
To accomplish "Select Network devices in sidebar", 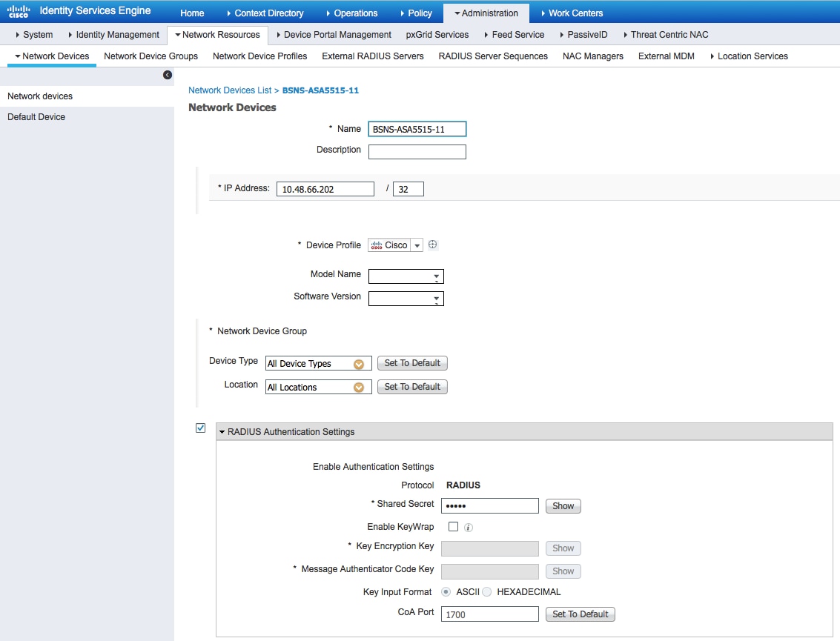I will point(87,96).
